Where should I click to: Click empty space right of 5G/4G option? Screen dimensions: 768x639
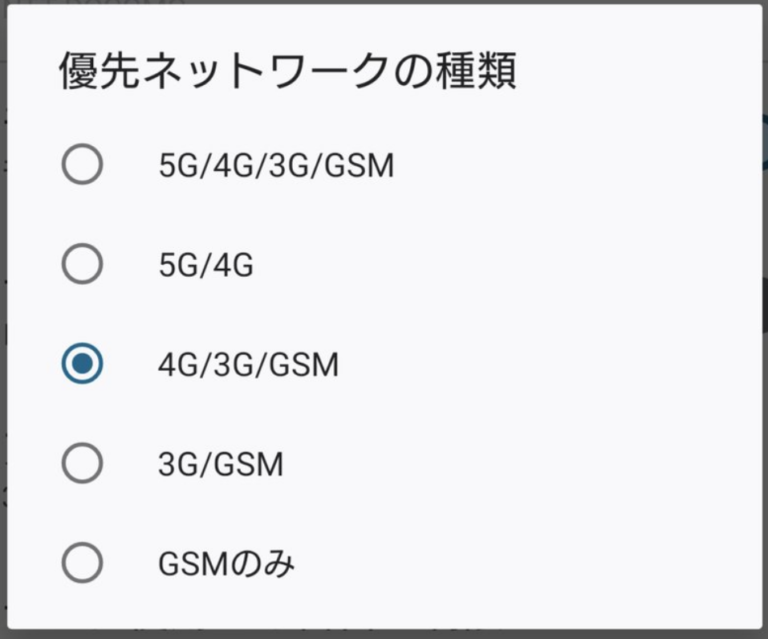click(504, 264)
